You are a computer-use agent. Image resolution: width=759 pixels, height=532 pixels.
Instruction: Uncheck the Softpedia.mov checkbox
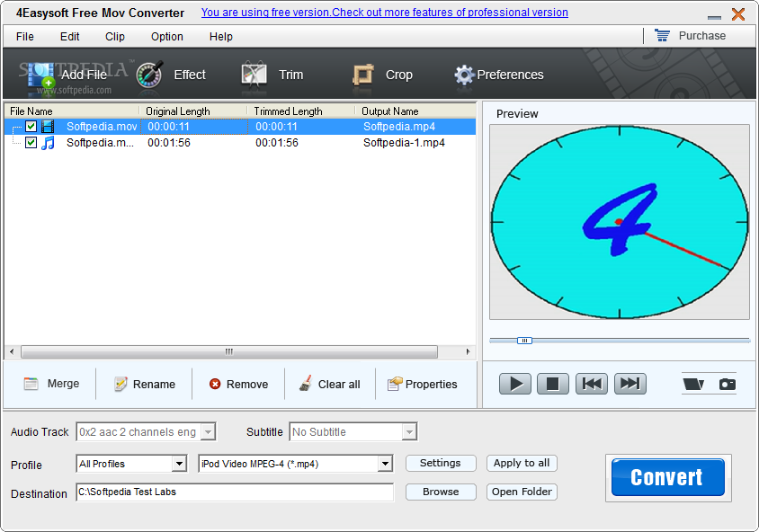(x=31, y=127)
